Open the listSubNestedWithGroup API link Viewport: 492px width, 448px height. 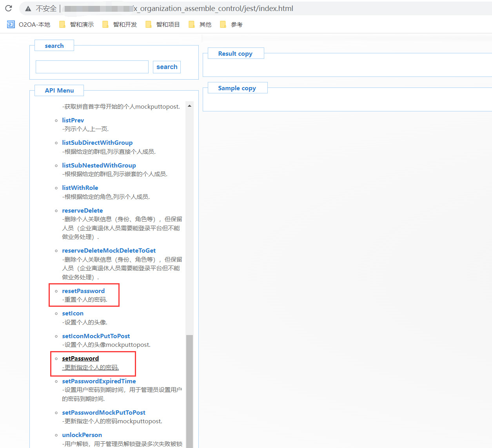click(x=99, y=165)
